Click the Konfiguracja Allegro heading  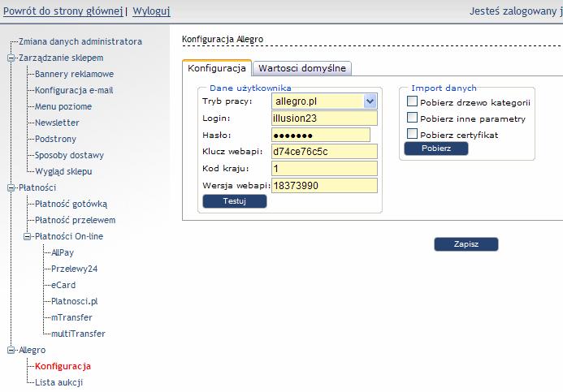223,39
